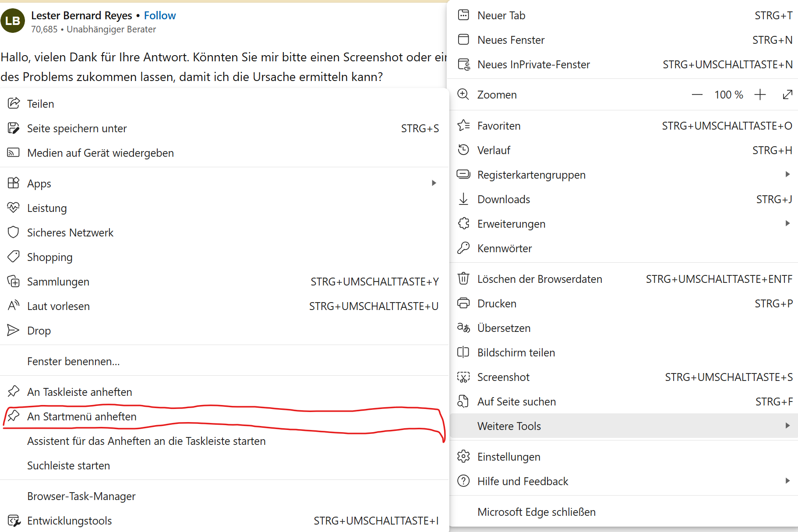
Task: Open Entwicklungstools from the submenu
Action: point(224,521)
